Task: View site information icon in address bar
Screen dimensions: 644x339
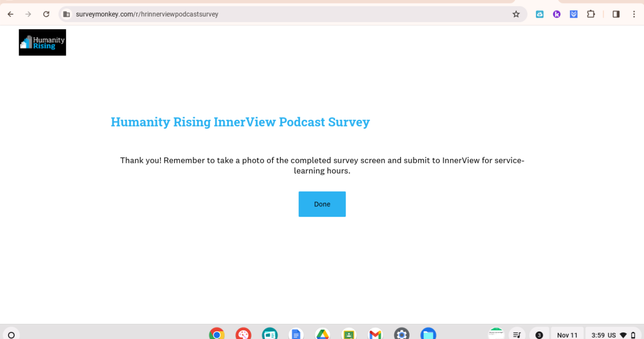Action: coord(66,14)
